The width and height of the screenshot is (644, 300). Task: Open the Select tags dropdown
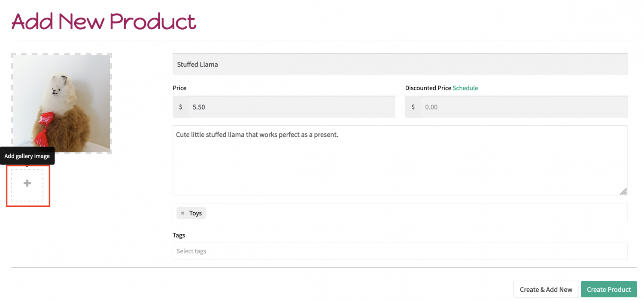pyautogui.click(x=400, y=251)
